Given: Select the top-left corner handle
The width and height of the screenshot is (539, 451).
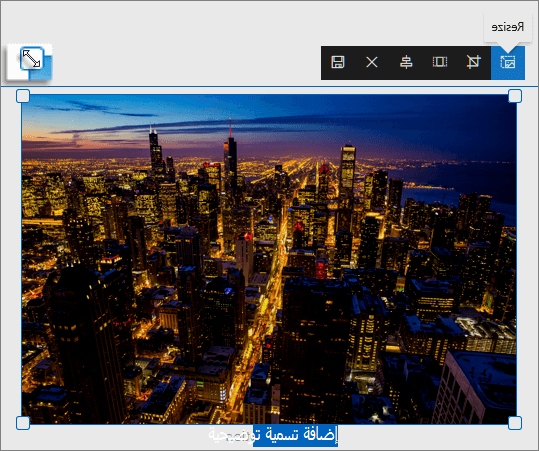Looking at the screenshot, I should [23, 96].
